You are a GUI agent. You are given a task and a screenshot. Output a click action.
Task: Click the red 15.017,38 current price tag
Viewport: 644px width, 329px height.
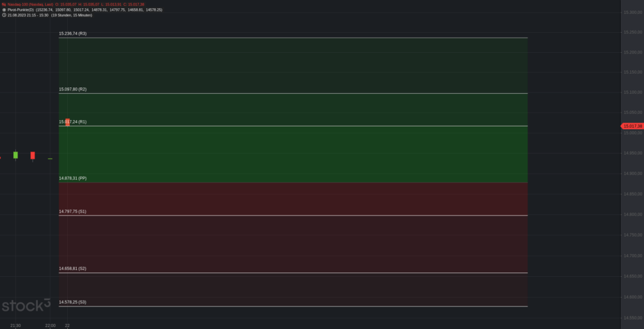click(x=632, y=126)
